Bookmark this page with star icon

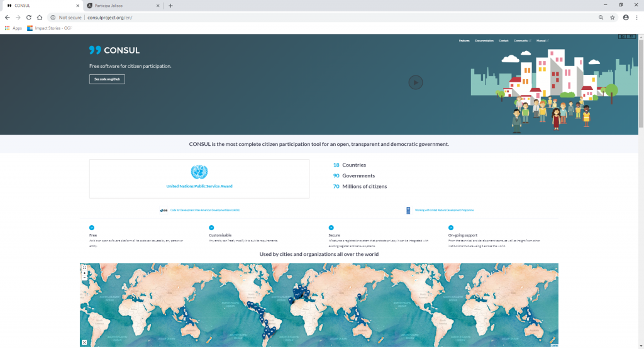coord(613,18)
